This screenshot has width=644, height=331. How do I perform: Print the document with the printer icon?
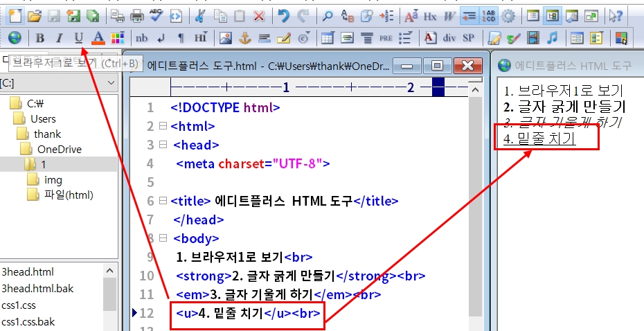(x=137, y=16)
